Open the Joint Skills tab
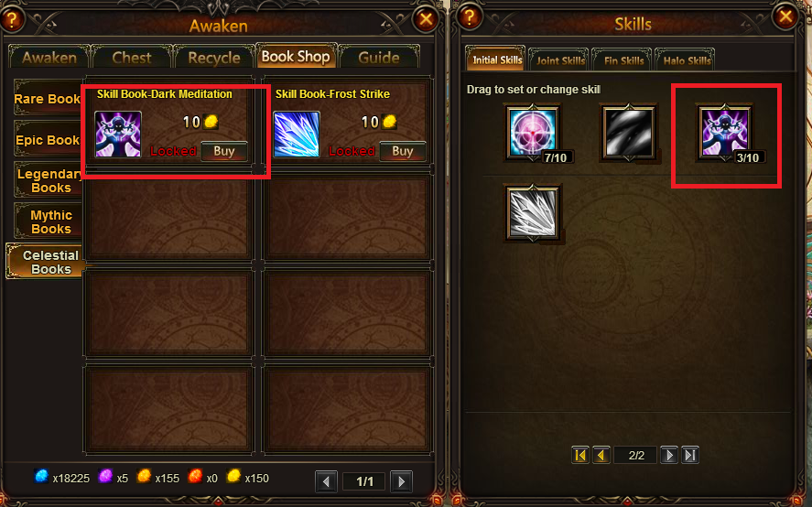Image resolution: width=812 pixels, height=507 pixels. [560, 59]
